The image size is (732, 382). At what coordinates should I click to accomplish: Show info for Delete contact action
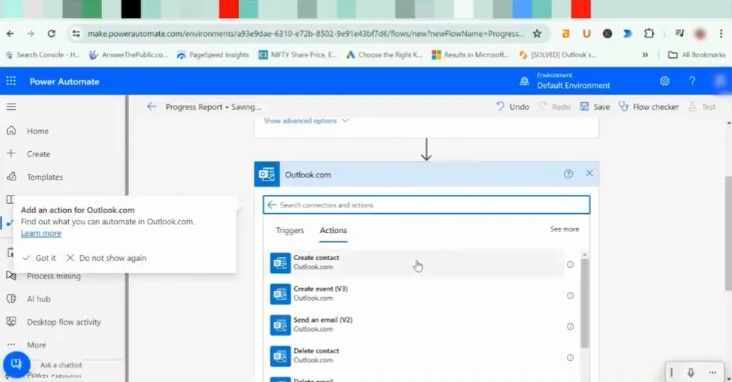pos(570,358)
